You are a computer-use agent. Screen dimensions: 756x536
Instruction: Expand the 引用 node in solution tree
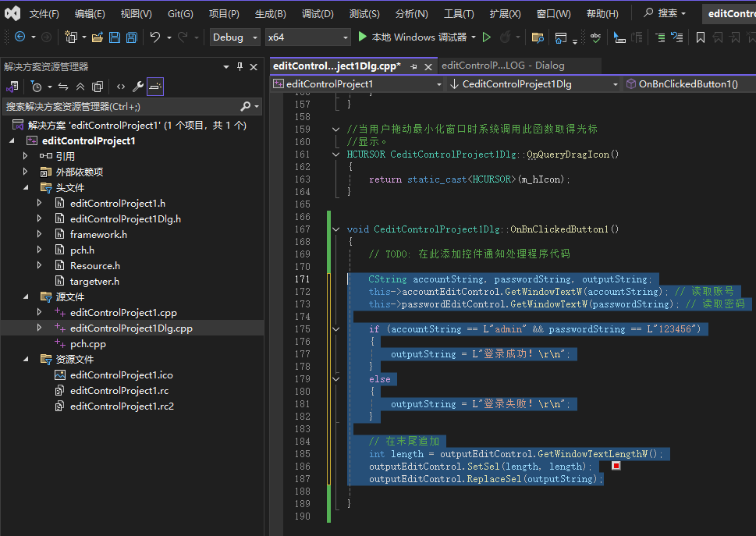(x=26, y=156)
